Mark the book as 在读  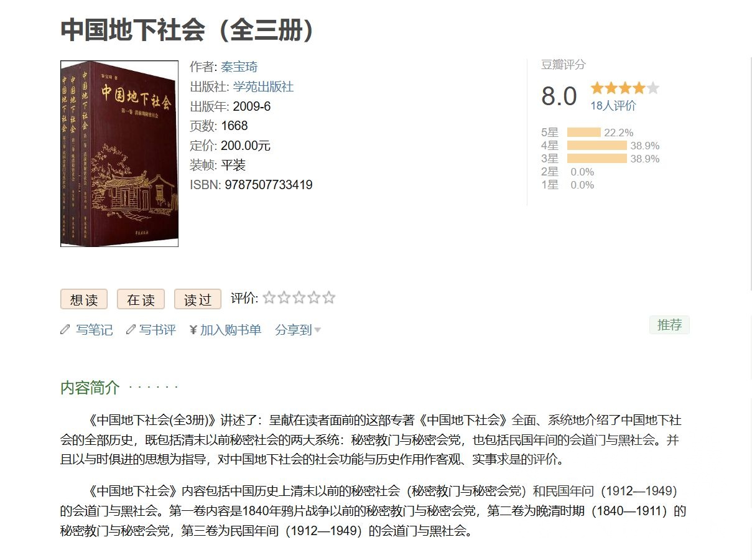coord(141,299)
